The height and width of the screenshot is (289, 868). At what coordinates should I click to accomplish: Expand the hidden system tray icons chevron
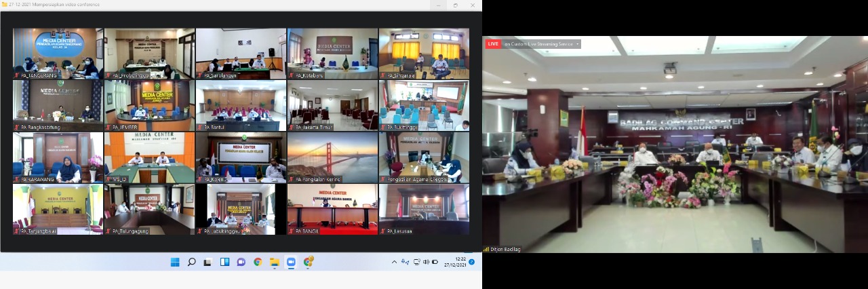pyautogui.click(x=394, y=262)
